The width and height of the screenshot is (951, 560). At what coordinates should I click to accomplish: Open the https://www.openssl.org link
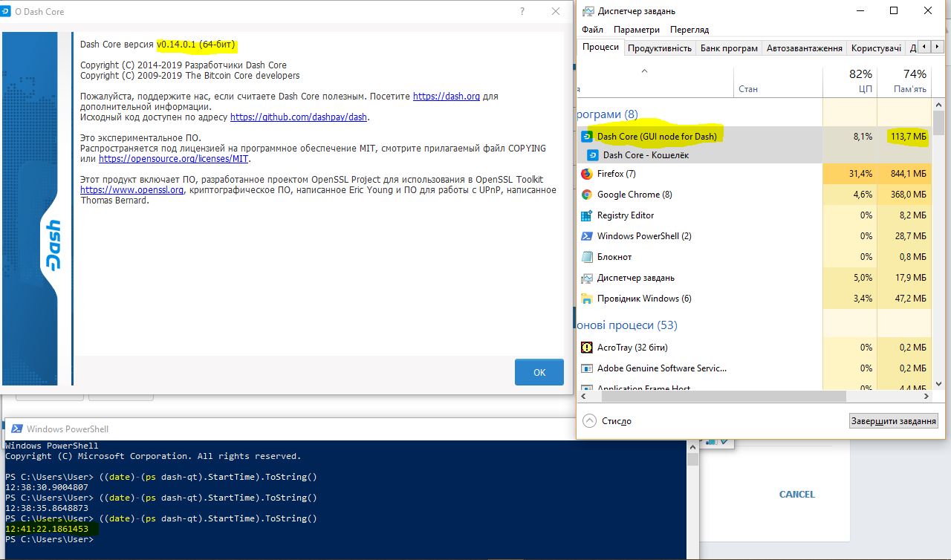click(x=132, y=190)
